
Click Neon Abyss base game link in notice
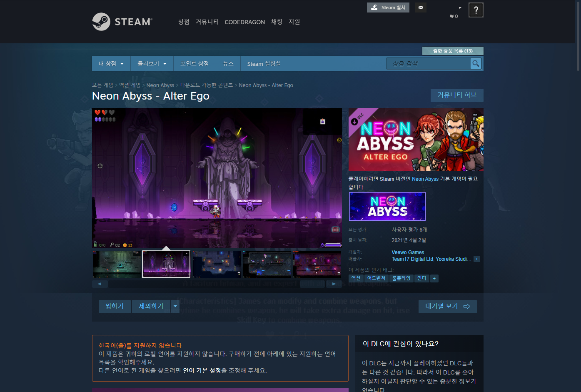click(x=425, y=179)
